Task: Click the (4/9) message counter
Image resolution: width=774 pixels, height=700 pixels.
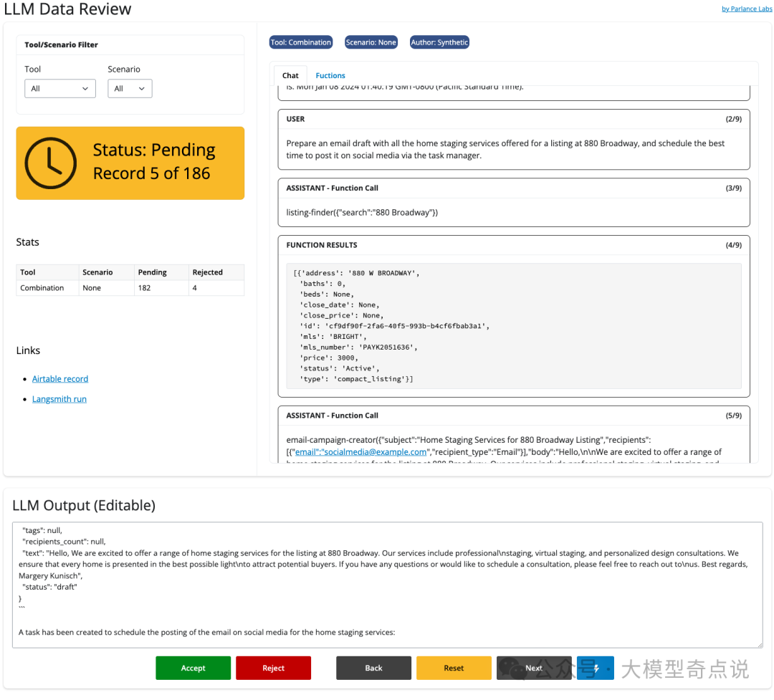Action: click(734, 245)
